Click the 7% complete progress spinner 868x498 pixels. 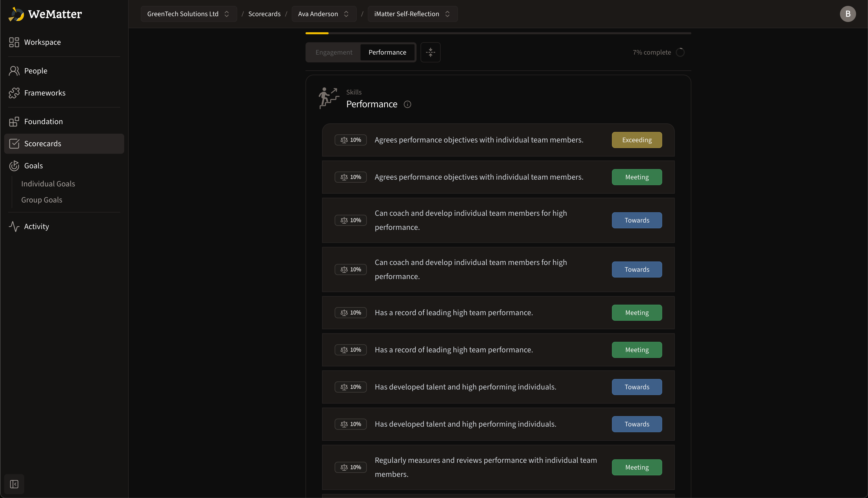click(680, 52)
